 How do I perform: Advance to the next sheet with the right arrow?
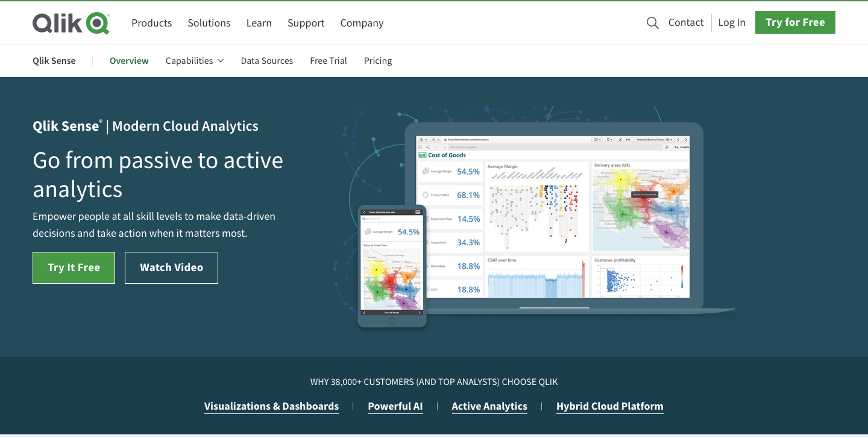click(x=685, y=140)
